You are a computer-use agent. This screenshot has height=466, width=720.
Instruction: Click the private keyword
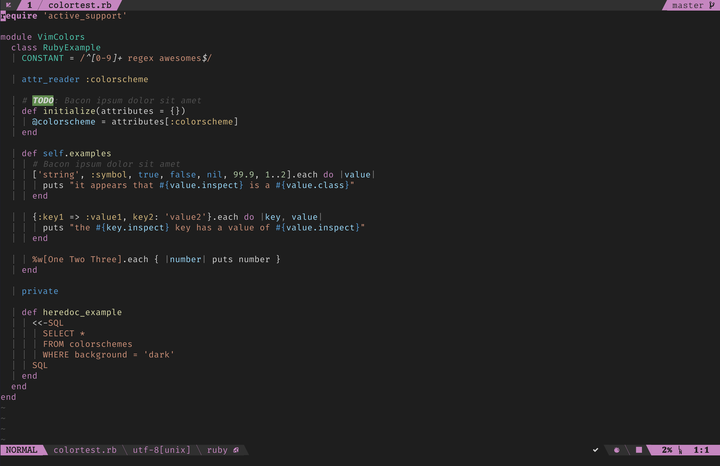tap(40, 291)
